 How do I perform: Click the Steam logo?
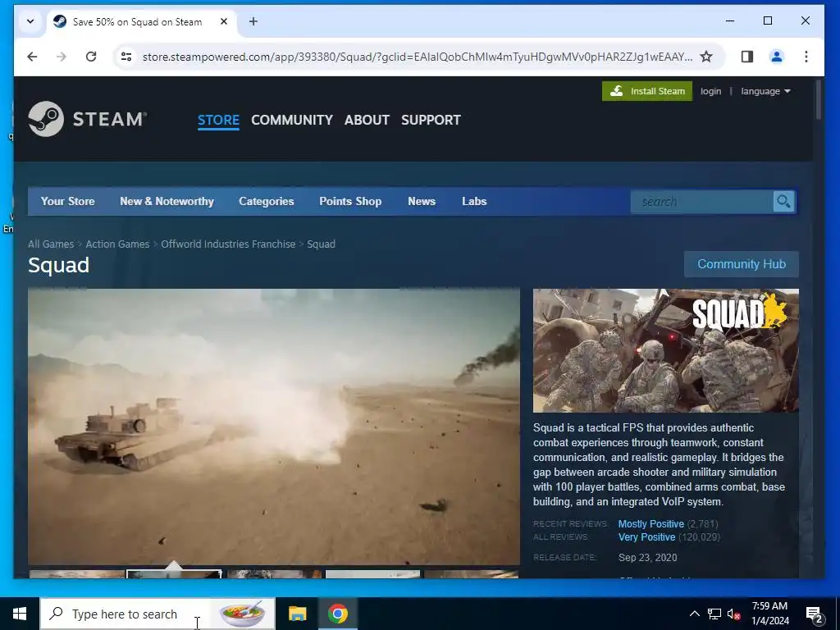(87, 119)
